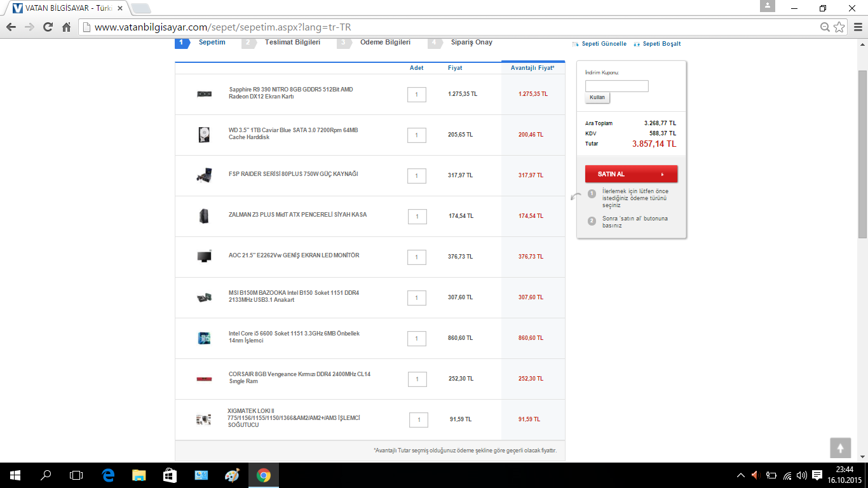Click quantity box for WD Caviar Blue
Viewport: 868px width, 488px height.
click(417, 135)
